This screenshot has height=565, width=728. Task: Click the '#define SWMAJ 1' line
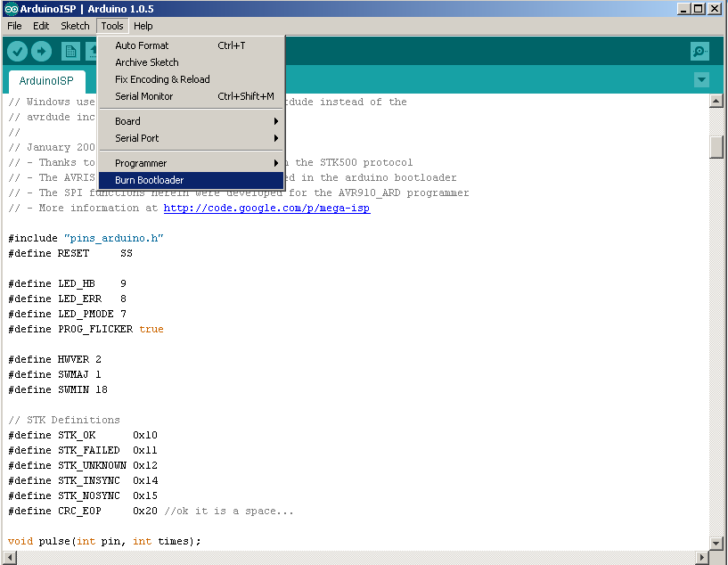pyautogui.click(x=54, y=374)
